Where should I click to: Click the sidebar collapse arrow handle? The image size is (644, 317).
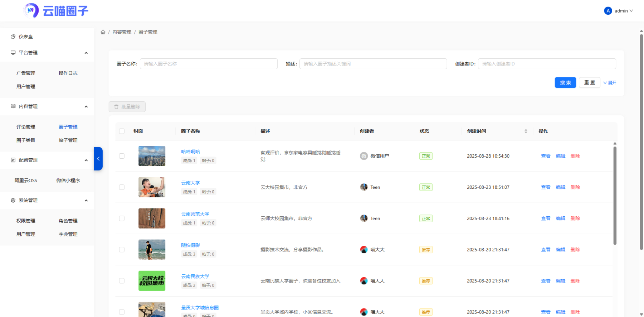(x=98, y=159)
